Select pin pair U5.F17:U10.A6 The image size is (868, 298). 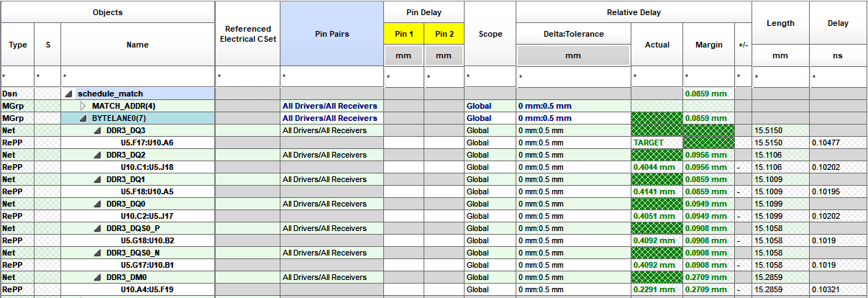point(147,143)
